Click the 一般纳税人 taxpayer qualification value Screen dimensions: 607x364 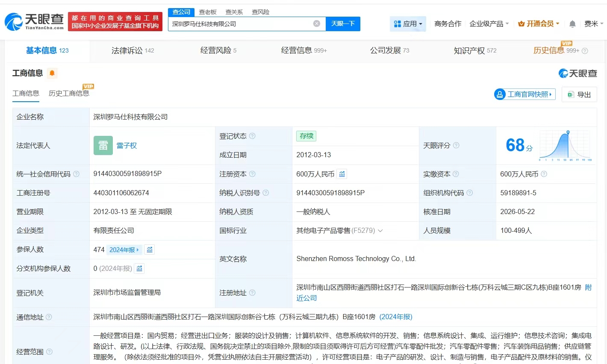313,212
